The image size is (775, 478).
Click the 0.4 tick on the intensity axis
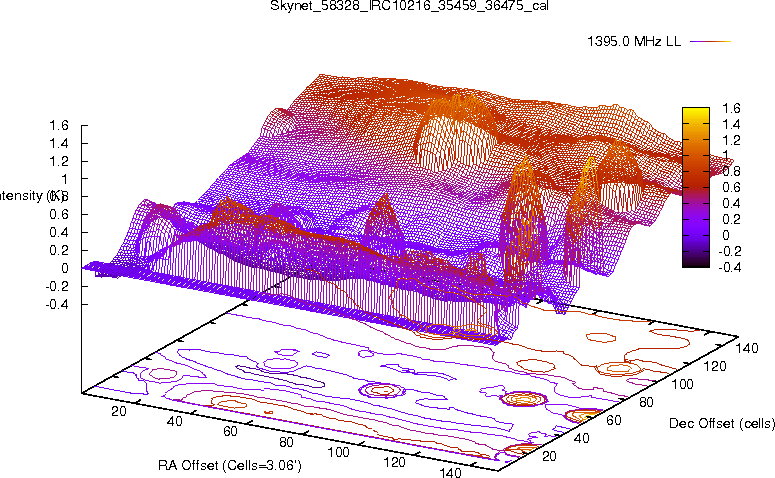(59, 232)
